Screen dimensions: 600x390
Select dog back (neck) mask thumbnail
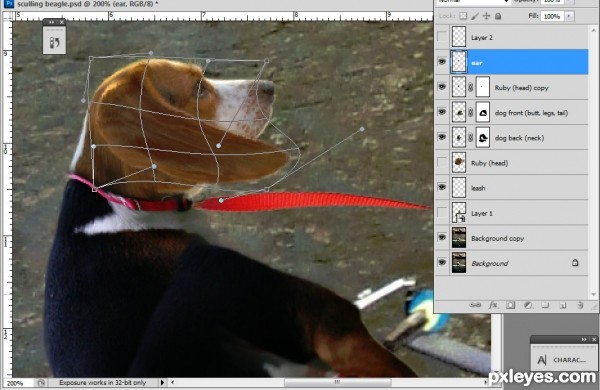(x=483, y=138)
